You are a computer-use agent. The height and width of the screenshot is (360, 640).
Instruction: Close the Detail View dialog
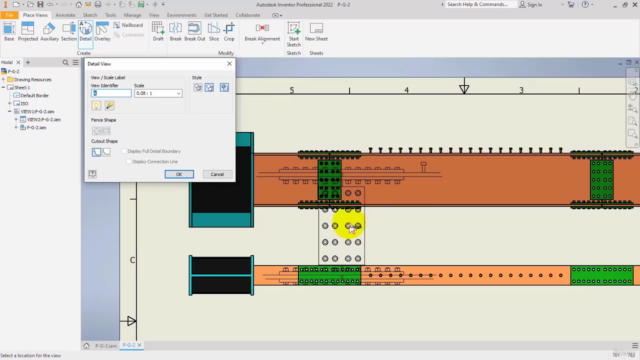[x=229, y=64]
